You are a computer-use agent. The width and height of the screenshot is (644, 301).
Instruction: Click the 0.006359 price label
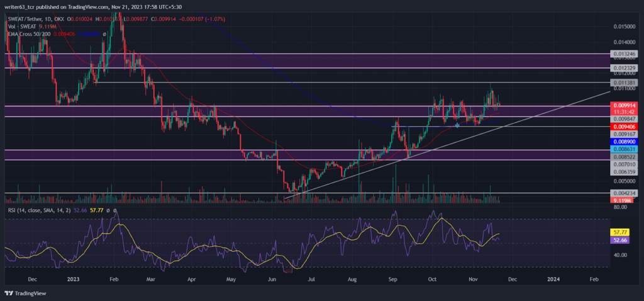(x=624, y=172)
